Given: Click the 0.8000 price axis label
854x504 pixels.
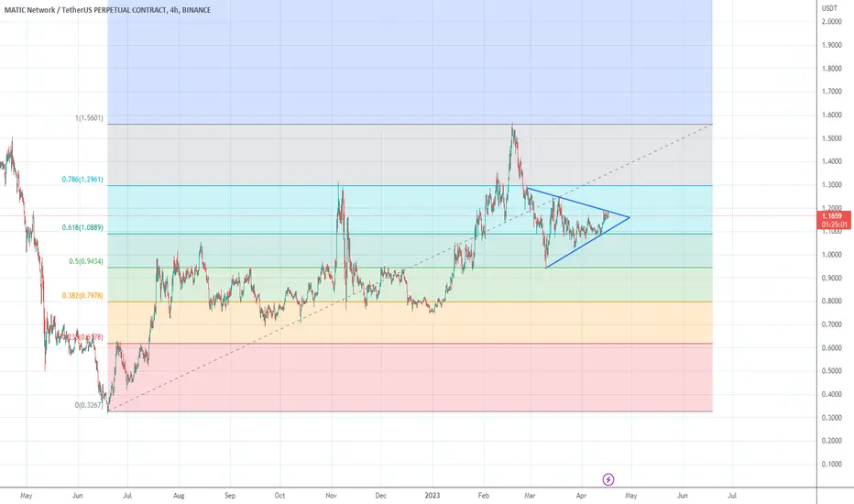Looking at the screenshot, I should [x=832, y=301].
